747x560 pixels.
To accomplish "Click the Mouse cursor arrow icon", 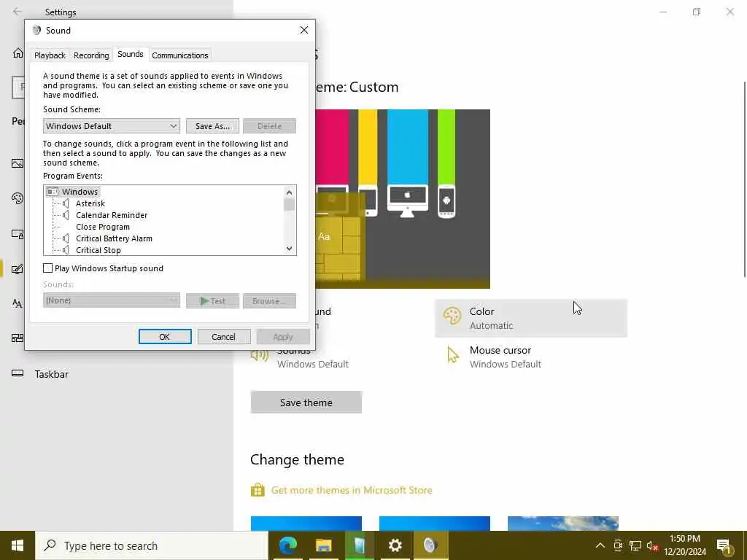I will tap(452, 355).
